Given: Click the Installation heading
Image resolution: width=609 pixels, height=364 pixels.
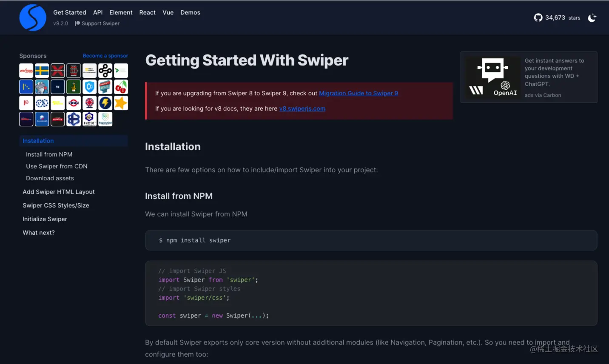Looking at the screenshot, I should (173, 147).
